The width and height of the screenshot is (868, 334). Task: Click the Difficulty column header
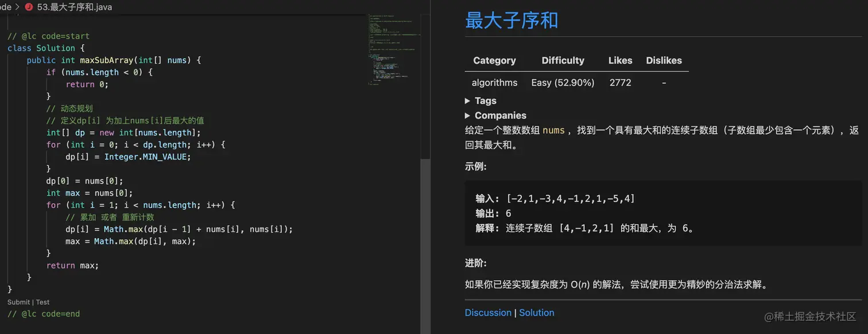pyautogui.click(x=563, y=60)
